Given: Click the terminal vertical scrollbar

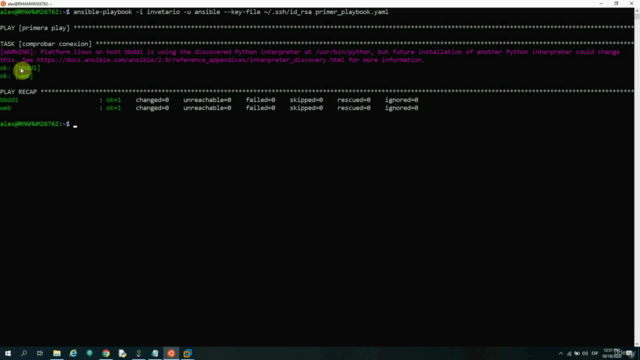Looking at the screenshot, I should 637,177.
